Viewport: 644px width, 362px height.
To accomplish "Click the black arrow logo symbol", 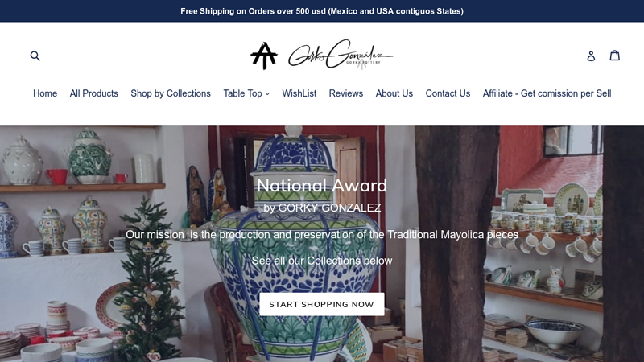I will 264,56.
